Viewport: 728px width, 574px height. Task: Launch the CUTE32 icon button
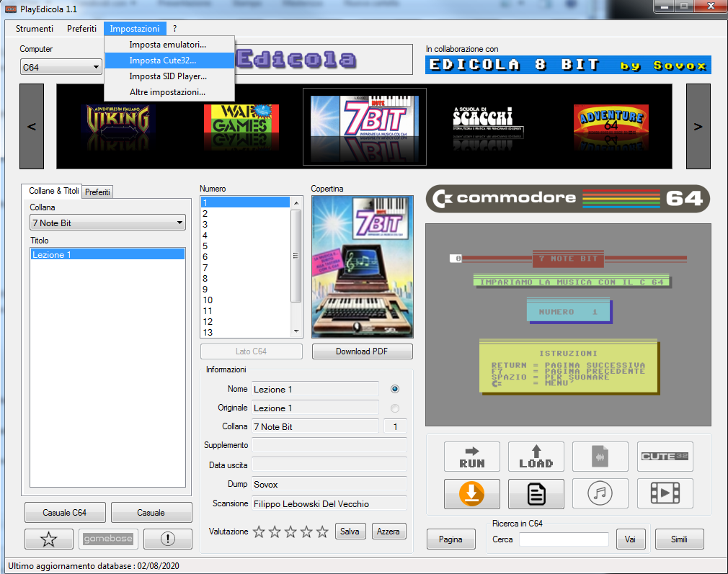point(665,457)
